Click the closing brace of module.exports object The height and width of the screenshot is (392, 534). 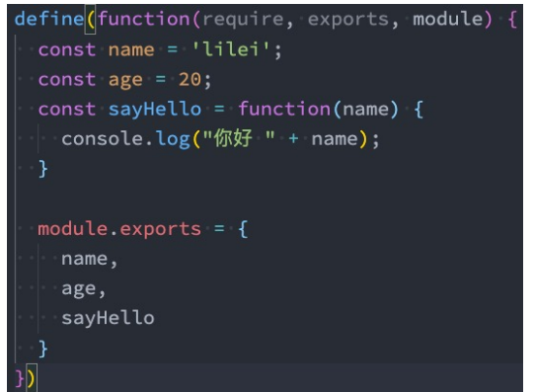[43, 349]
